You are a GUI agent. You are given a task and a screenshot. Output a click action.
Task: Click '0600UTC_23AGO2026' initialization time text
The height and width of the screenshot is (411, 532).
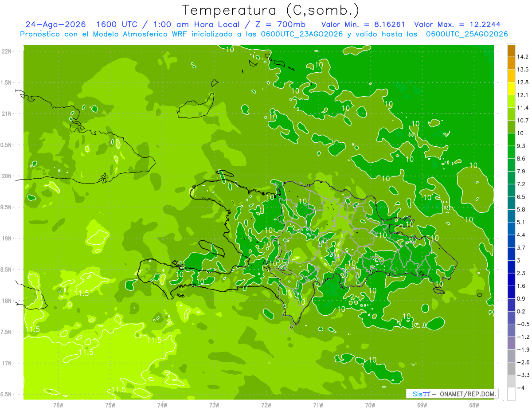[x=301, y=34]
